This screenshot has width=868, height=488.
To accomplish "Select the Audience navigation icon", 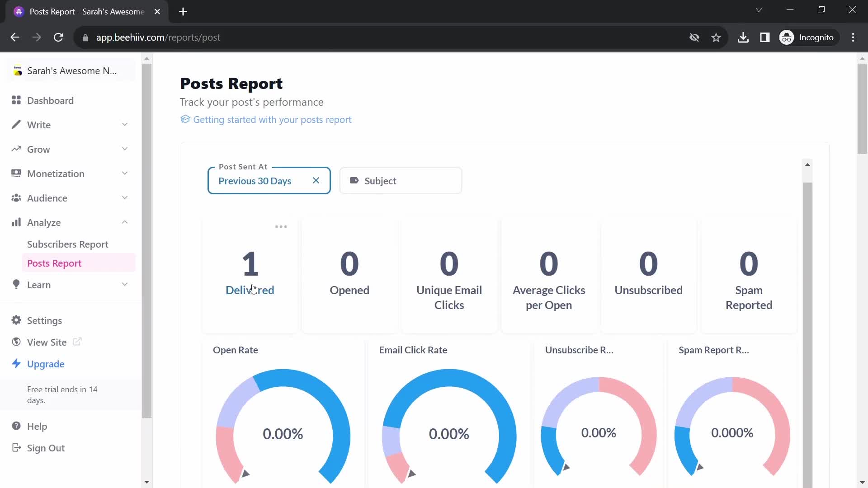I will 16,198.
